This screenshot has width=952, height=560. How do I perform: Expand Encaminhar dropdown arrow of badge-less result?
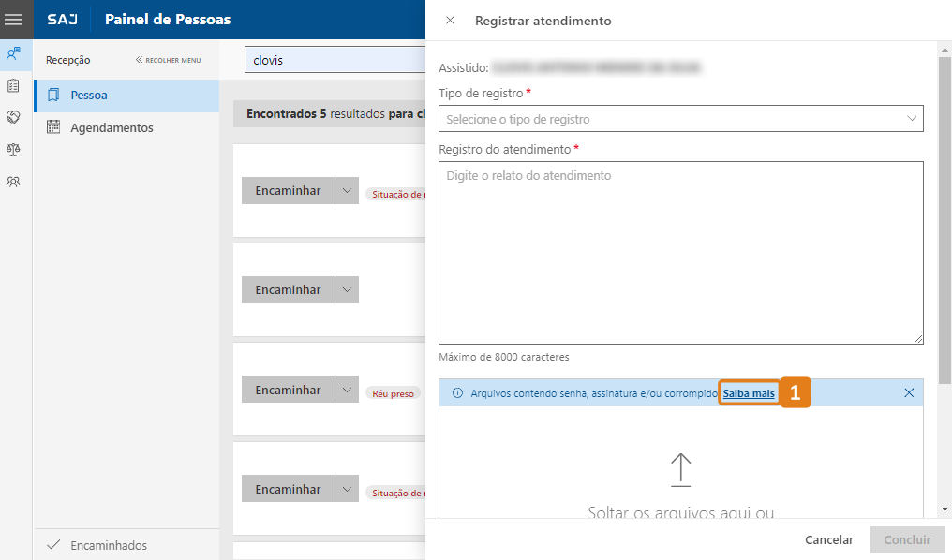(347, 290)
